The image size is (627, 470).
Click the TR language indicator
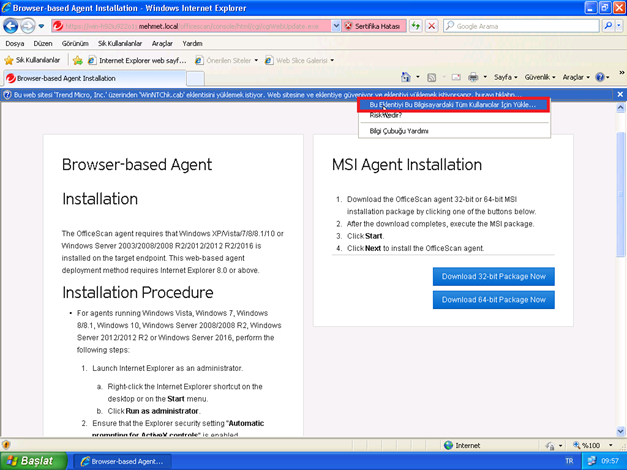click(x=569, y=461)
